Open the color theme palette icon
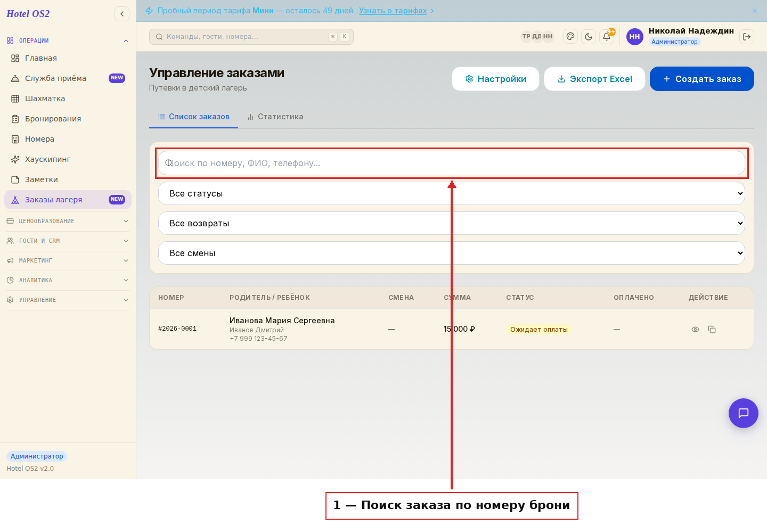This screenshot has width=767, height=532. 570,37
